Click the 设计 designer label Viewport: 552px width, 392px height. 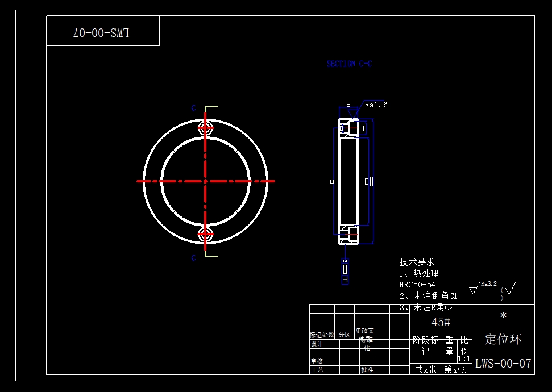point(316,344)
